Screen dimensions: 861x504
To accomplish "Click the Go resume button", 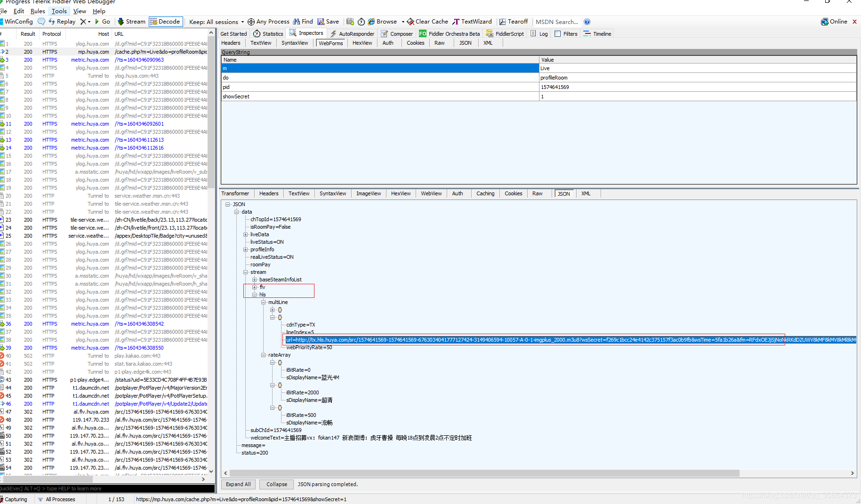I will point(102,22).
